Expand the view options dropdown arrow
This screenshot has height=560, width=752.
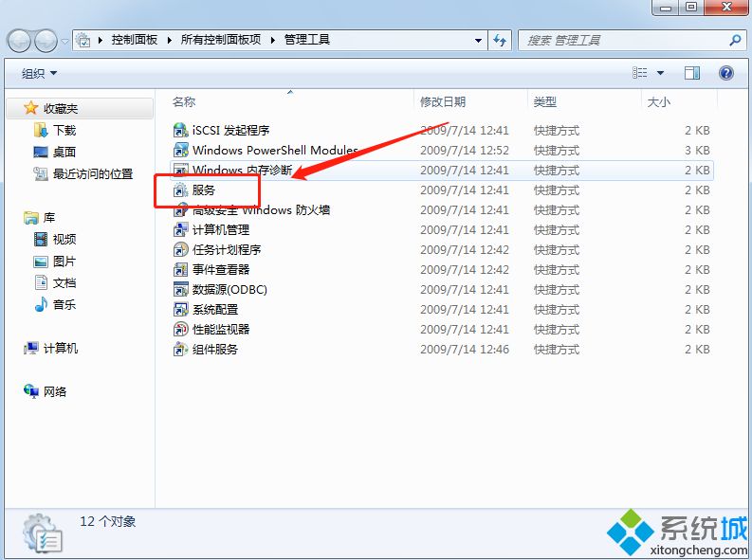point(660,73)
